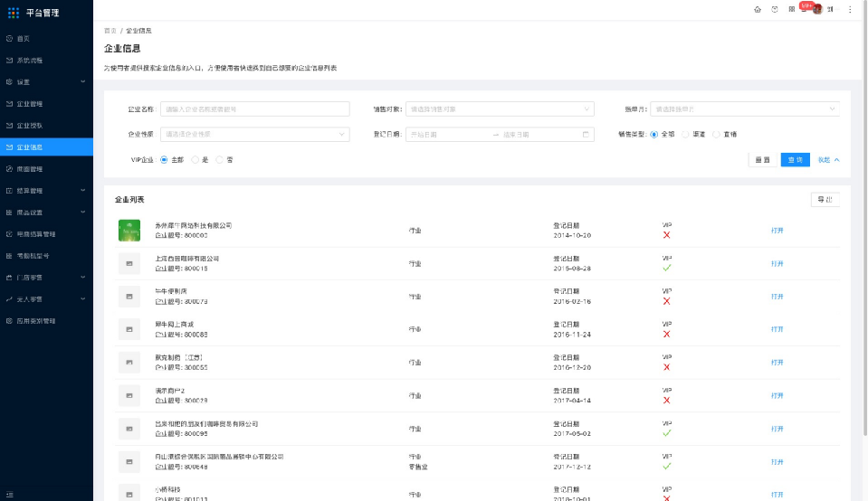
Task: Click VIP green check for company 800015
Action: pyautogui.click(x=666, y=268)
